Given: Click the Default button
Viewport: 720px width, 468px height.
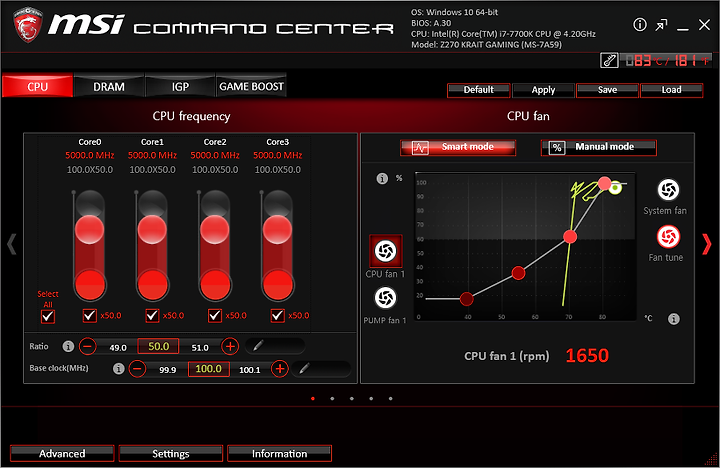Looking at the screenshot, I should coord(478,90).
